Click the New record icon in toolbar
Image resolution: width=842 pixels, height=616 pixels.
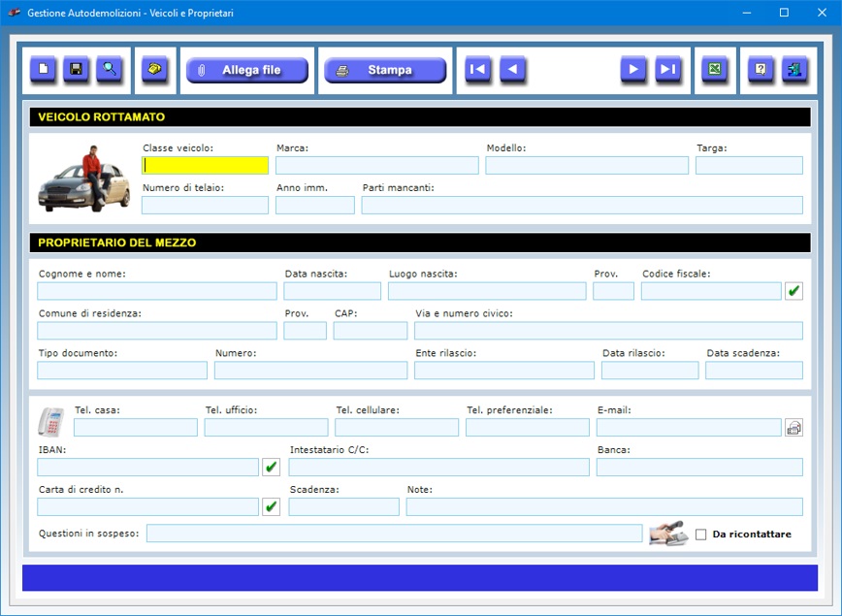click(43, 69)
